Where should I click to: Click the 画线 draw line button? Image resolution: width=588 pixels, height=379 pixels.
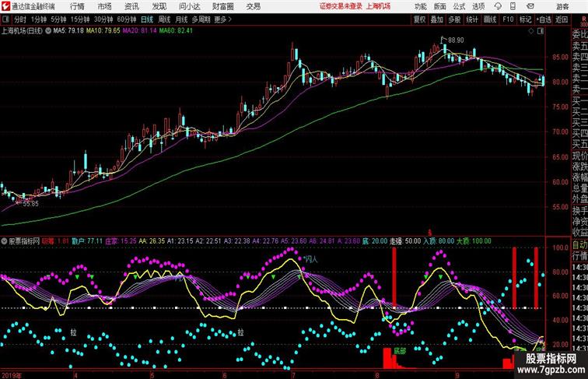coord(490,19)
